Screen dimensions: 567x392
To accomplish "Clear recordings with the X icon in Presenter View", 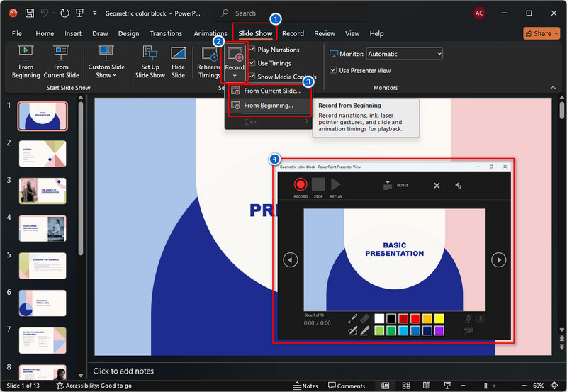I will [x=437, y=186].
